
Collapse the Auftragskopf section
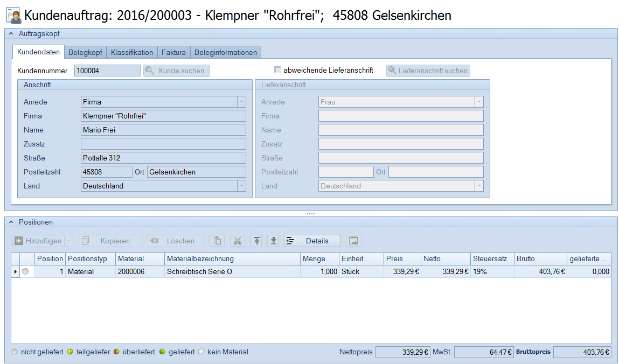click(x=11, y=33)
